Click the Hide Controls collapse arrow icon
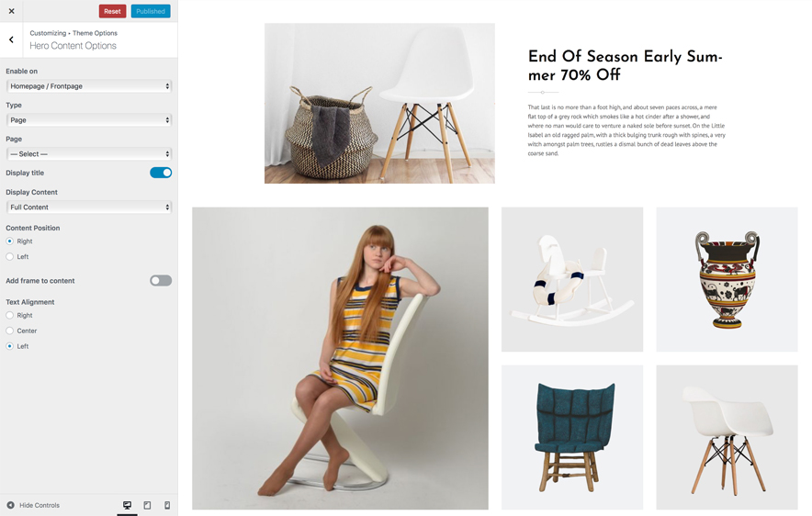 10,505
